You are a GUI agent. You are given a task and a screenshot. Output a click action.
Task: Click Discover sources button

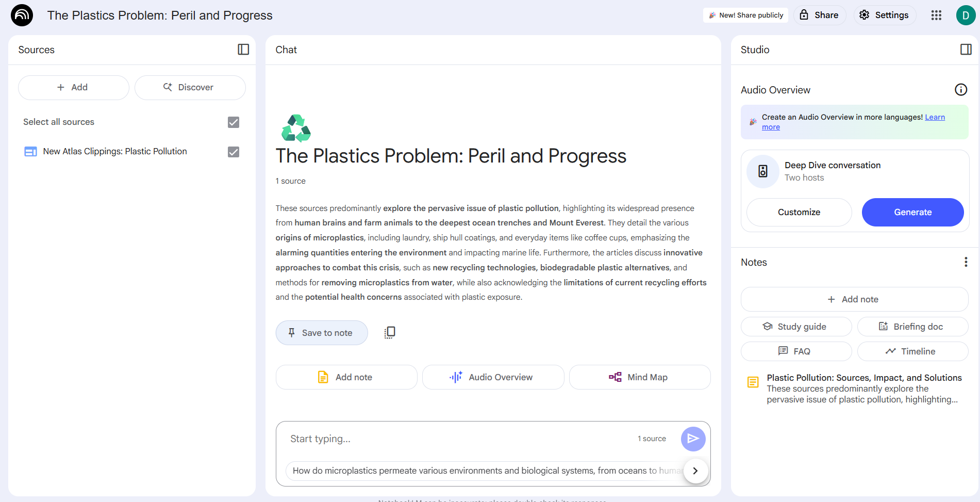(190, 88)
